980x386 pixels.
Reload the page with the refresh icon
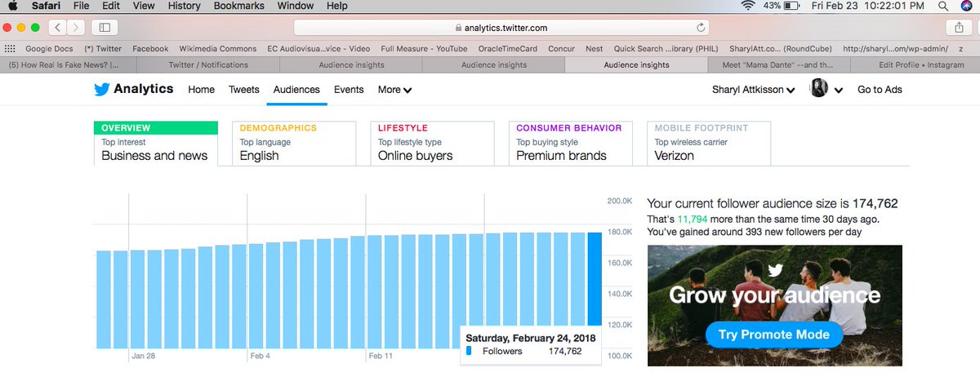click(x=702, y=28)
